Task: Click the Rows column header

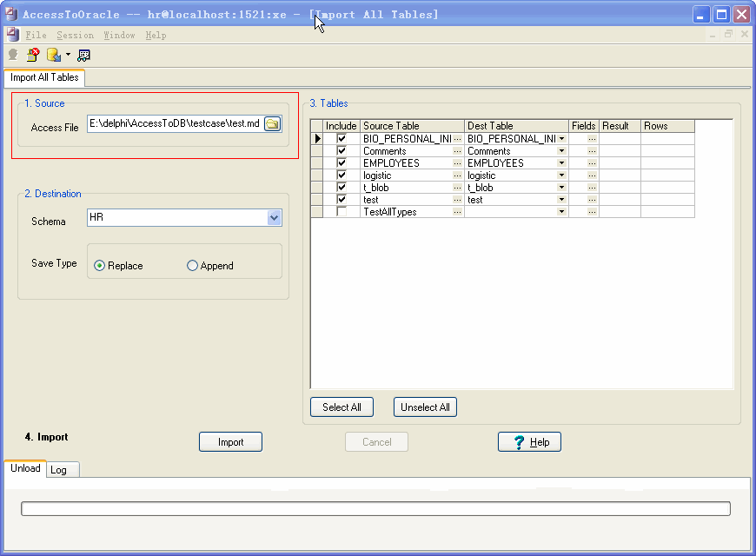Action: pyautogui.click(x=667, y=126)
